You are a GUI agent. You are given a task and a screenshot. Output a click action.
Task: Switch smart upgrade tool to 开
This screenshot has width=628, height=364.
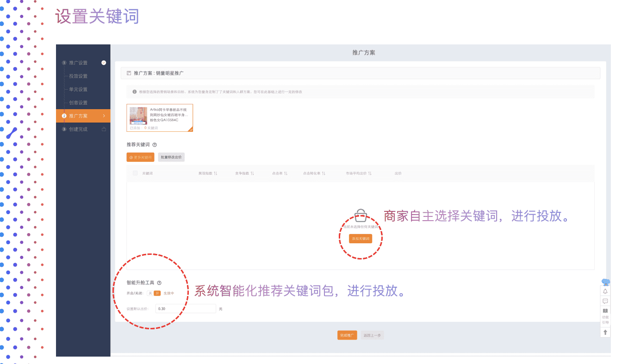(157, 293)
